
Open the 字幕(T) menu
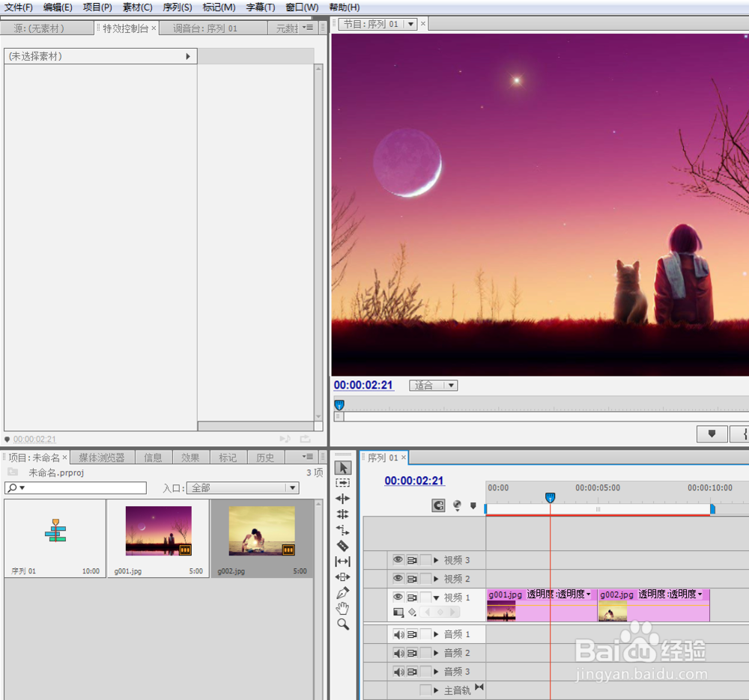(x=261, y=7)
